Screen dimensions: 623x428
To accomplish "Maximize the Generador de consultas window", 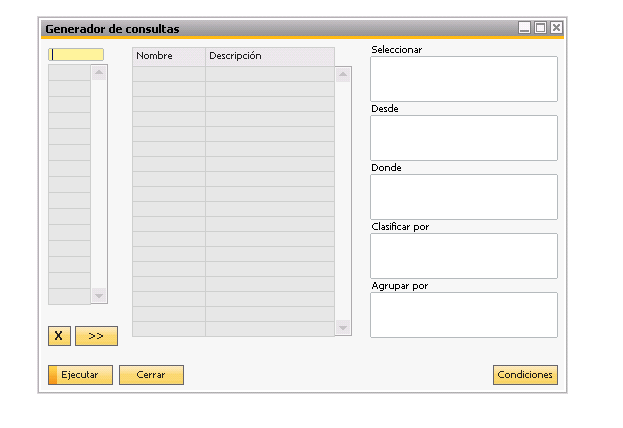I will (x=541, y=28).
